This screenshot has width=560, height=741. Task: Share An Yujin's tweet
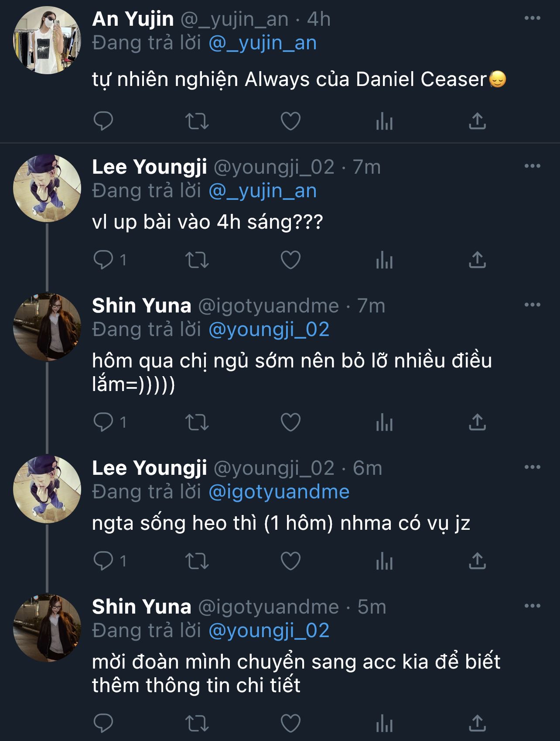click(x=477, y=121)
